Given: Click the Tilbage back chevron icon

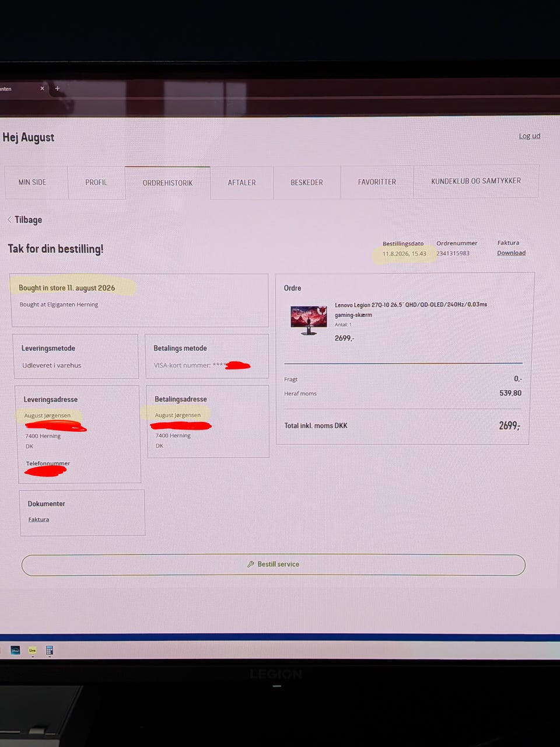Looking at the screenshot, I should pyautogui.click(x=9, y=219).
